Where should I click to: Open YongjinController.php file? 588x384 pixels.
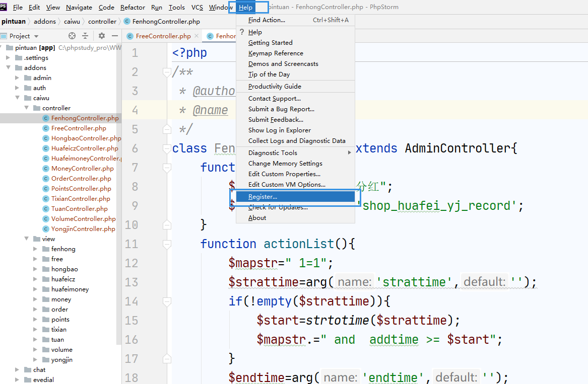pyautogui.click(x=83, y=229)
